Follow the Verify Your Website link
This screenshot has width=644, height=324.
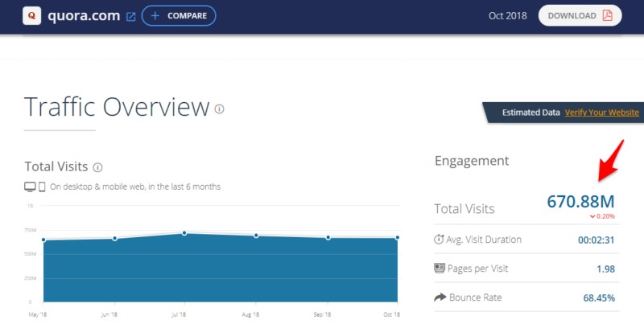coord(601,113)
